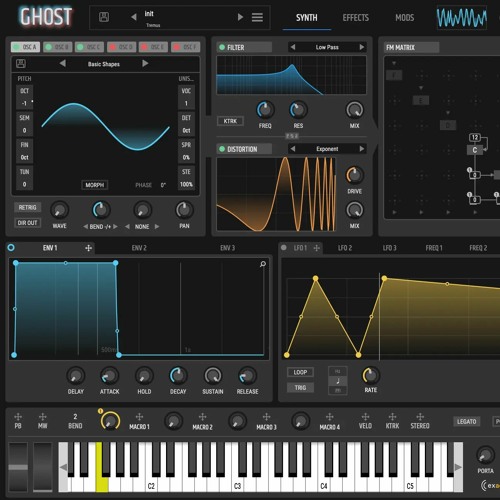This screenshot has height=500, width=500.
Task: Shift keyboard range higher with right arrow
Action: (458, 467)
